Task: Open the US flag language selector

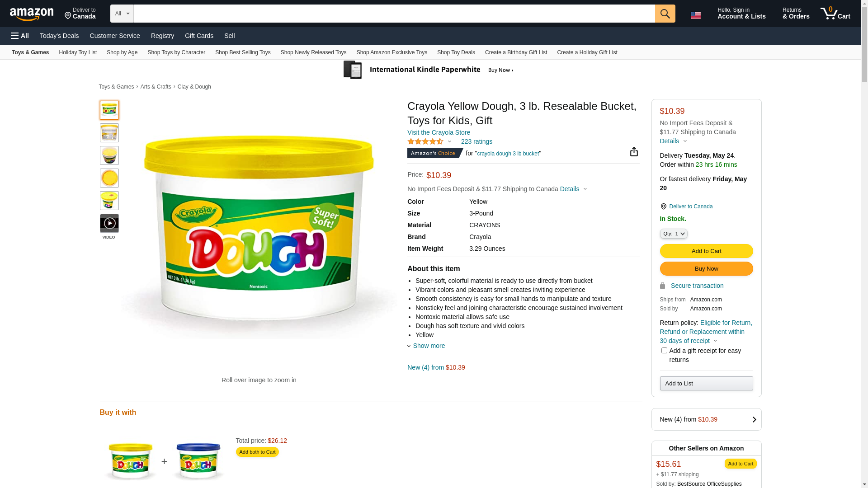Action: [x=695, y=15]
